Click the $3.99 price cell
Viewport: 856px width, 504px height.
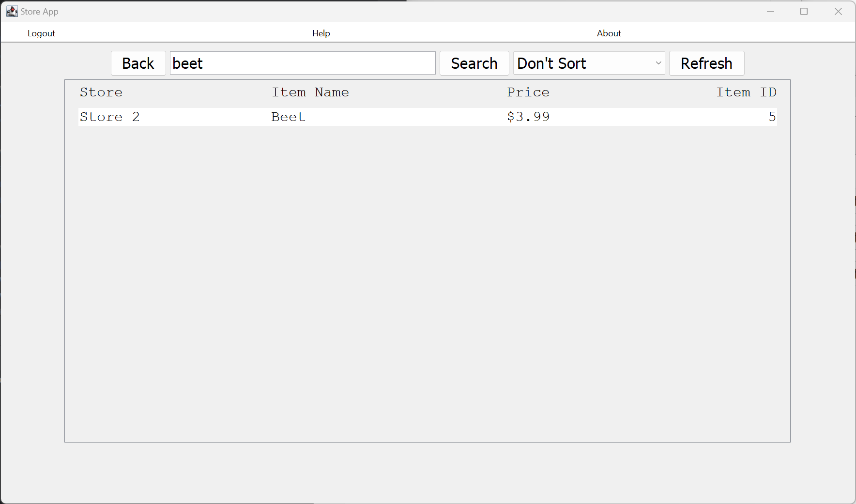[528, 117]
